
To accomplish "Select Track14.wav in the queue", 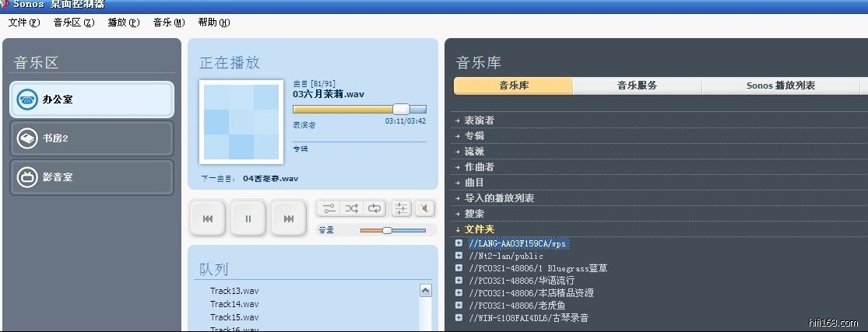I will pyautogui.click(x=234, y=304).
